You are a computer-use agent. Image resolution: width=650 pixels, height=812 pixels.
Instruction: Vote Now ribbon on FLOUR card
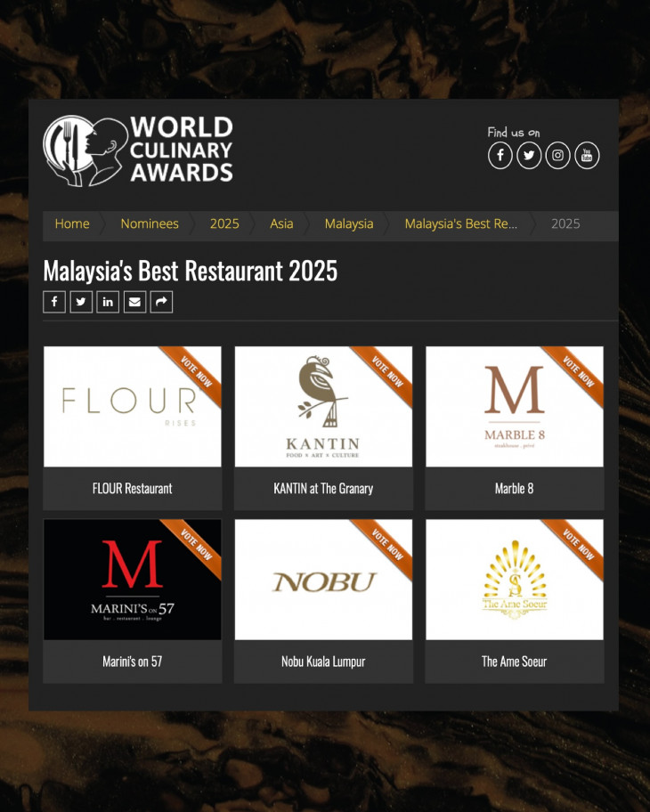pos(196,372)
